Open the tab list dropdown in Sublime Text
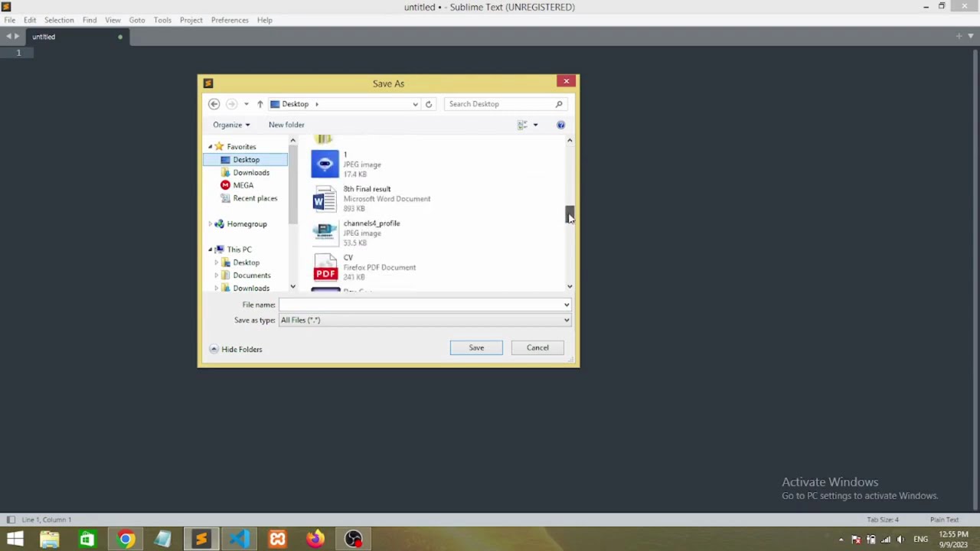Viewport: 980px width, 551px height. (x=971, y=36)
